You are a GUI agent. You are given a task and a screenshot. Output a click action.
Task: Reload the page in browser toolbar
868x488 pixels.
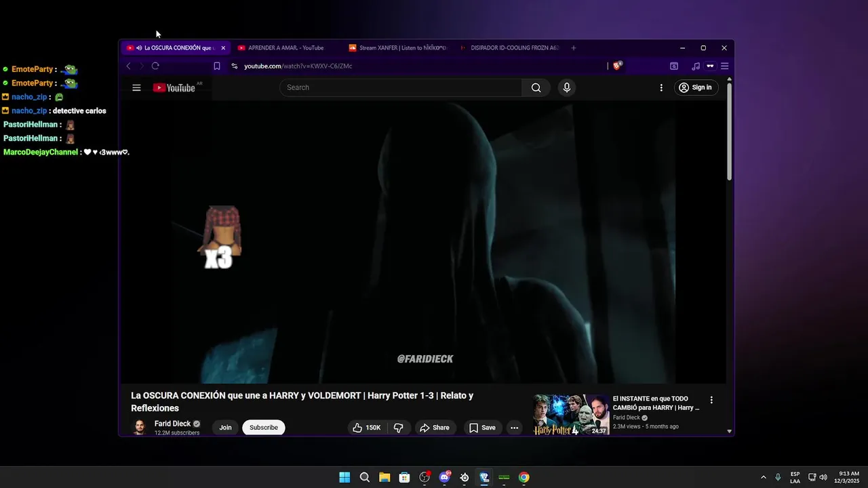click(155, 66)
